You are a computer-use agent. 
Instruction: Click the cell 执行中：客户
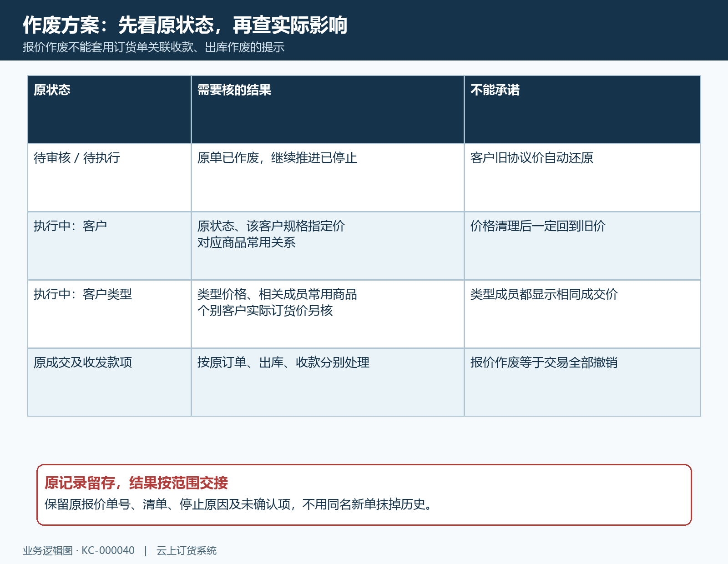109,246
